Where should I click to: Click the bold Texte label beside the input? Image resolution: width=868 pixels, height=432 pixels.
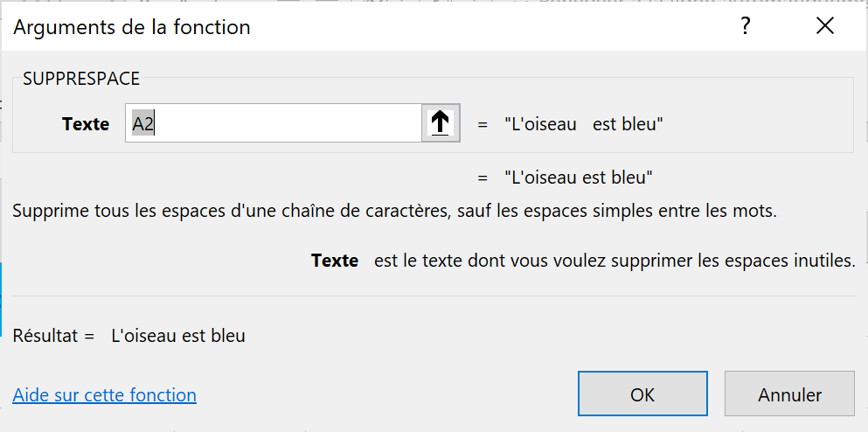click(x=86, y=124)
